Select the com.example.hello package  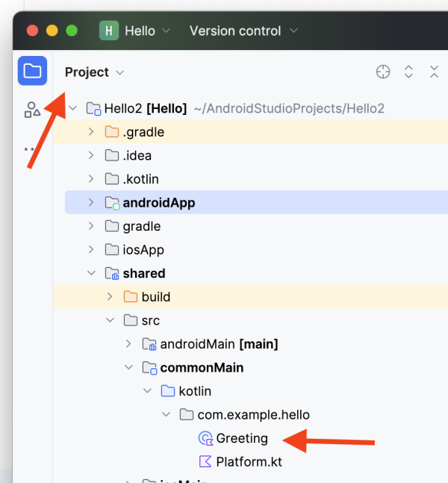point(253,414)
